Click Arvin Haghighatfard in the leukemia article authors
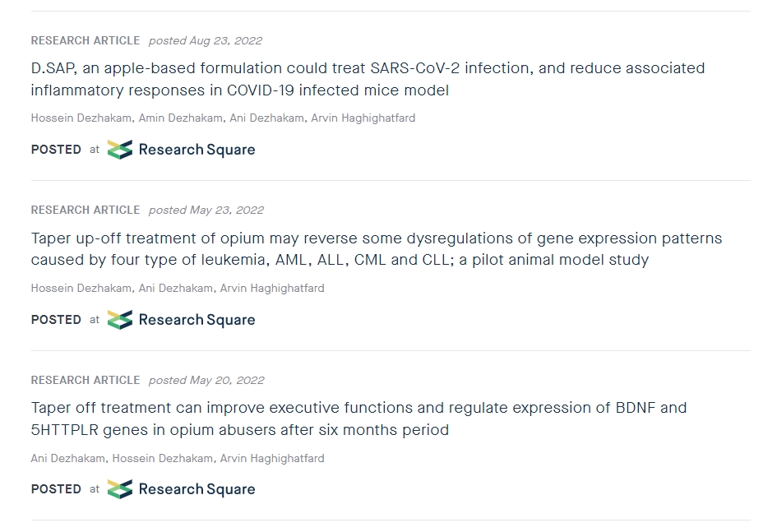Screen dimensions: 763x532 coord(272,289)
